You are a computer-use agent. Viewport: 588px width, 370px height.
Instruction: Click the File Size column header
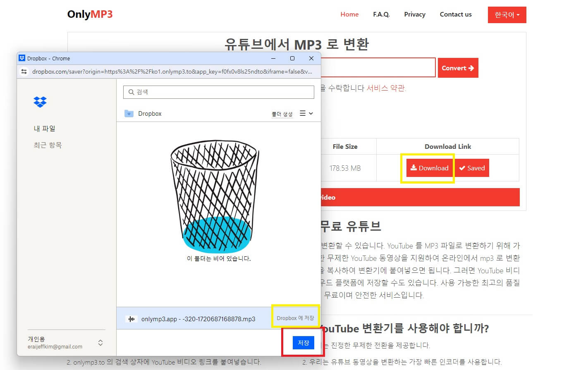coord(345,146)
